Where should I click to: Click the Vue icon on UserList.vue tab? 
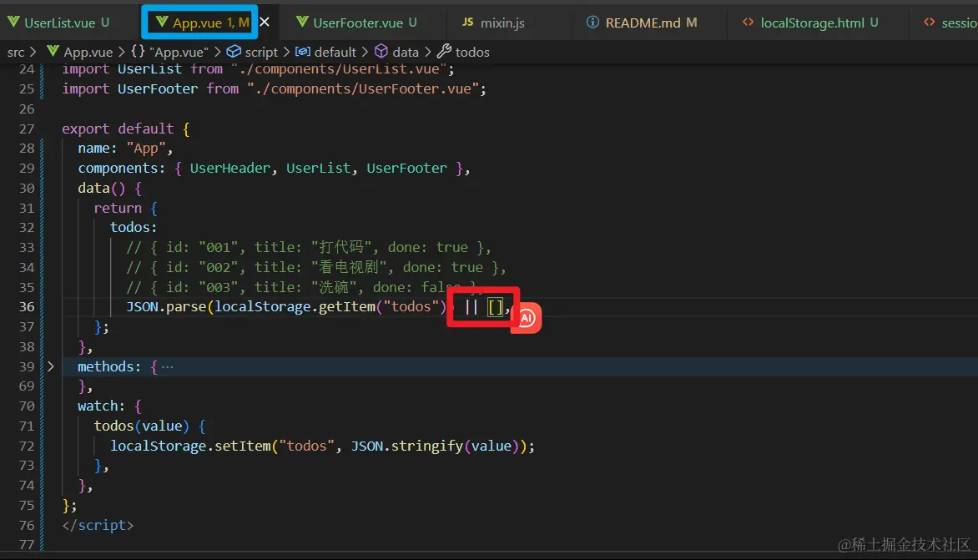pyautogui.click(x=13, y=23)
